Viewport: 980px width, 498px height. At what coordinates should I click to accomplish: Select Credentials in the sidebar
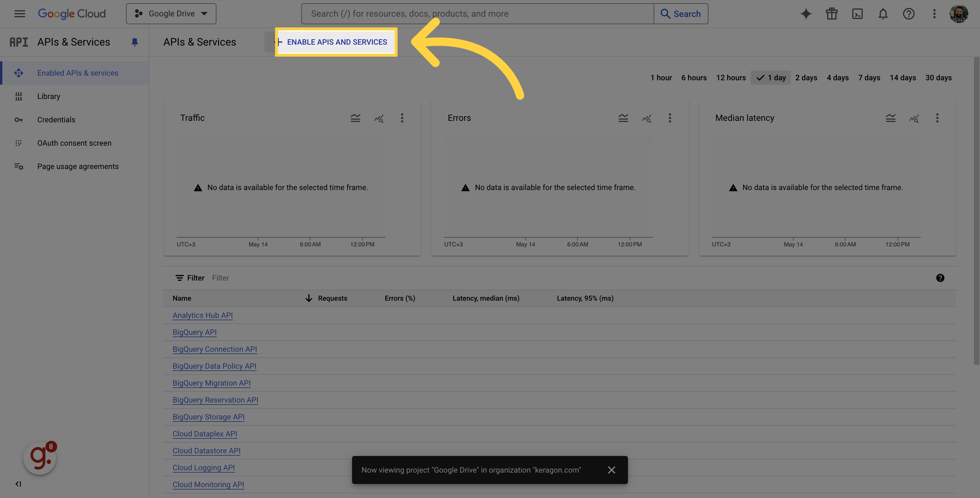click(56, 120)
